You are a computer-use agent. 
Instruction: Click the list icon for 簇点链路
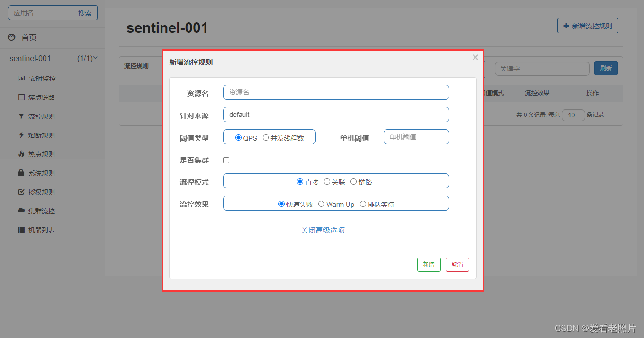[21, 97]
